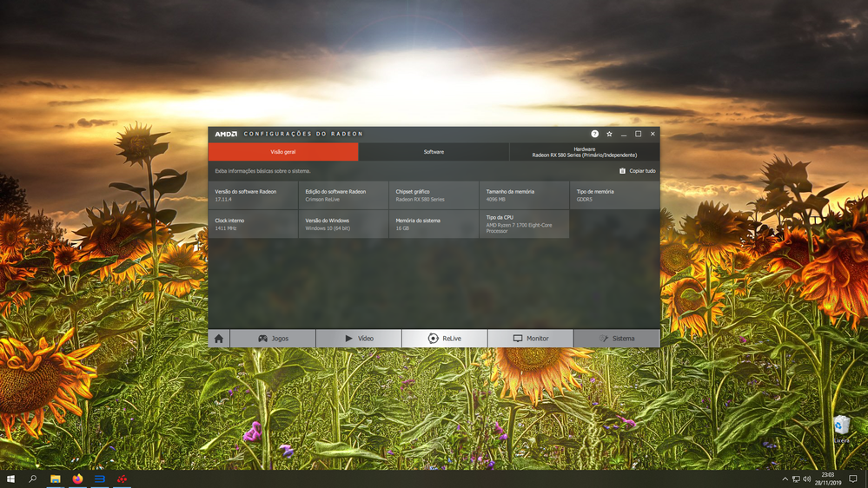Select the Tipo de memória GDDR5 tile
This screenshot has height=488, width=868.
614,195
